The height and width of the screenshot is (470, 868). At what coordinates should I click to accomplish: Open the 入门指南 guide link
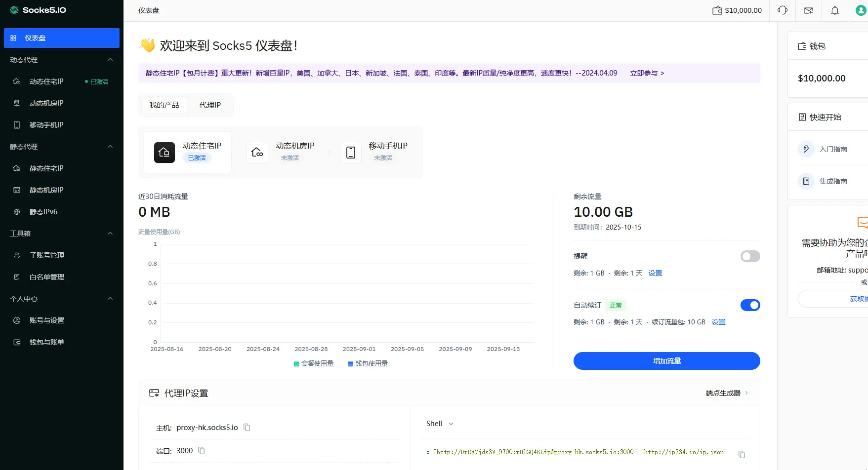click(x=833, y=149)
